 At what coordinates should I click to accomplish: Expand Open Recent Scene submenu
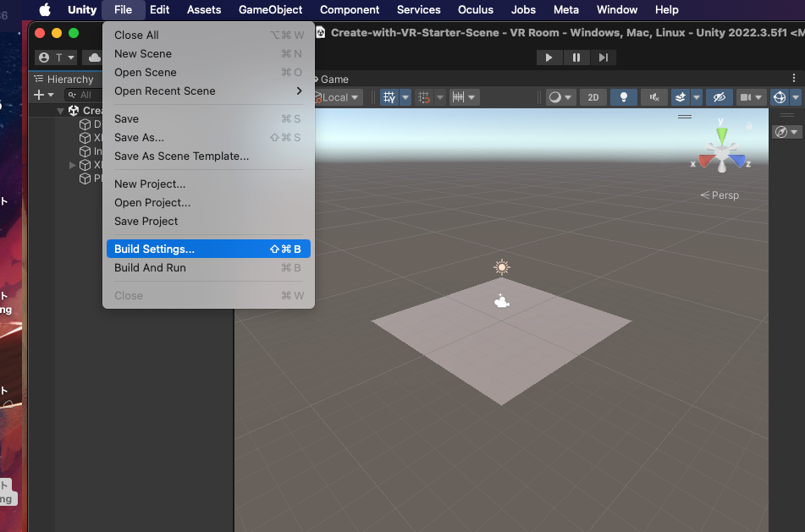(208, 90)
